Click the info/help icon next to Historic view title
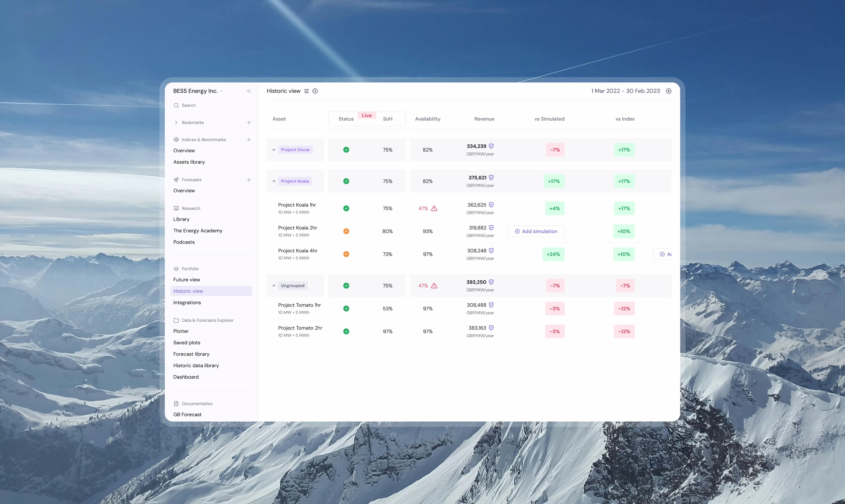The height and width of the screenshot is (504, 845). pos(315,91)
